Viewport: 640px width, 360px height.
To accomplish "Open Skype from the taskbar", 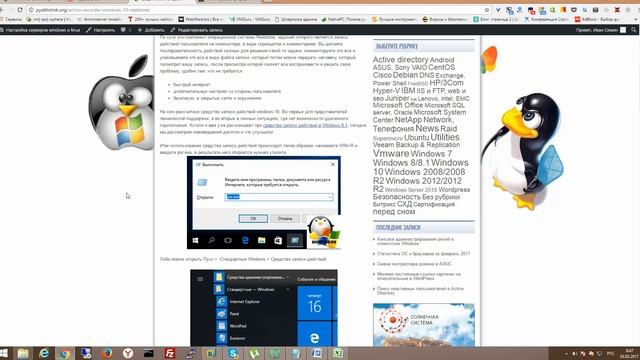I will click(x=233, y=353).
